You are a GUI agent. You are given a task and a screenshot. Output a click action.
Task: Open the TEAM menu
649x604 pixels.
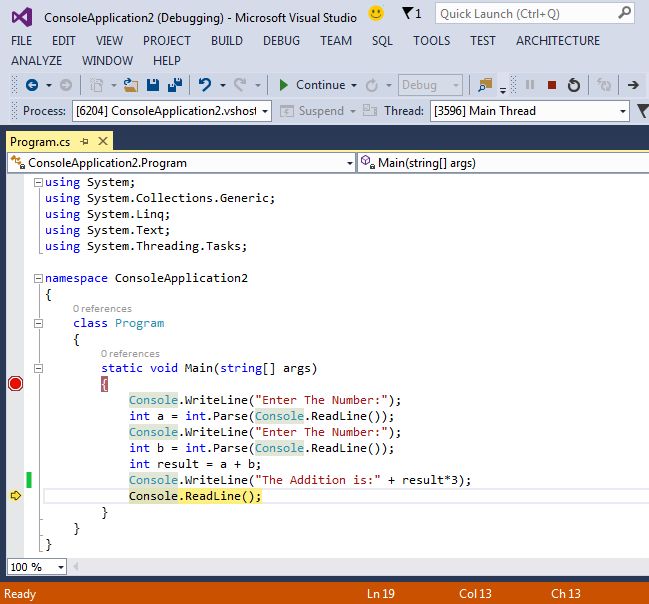[336, 41]
